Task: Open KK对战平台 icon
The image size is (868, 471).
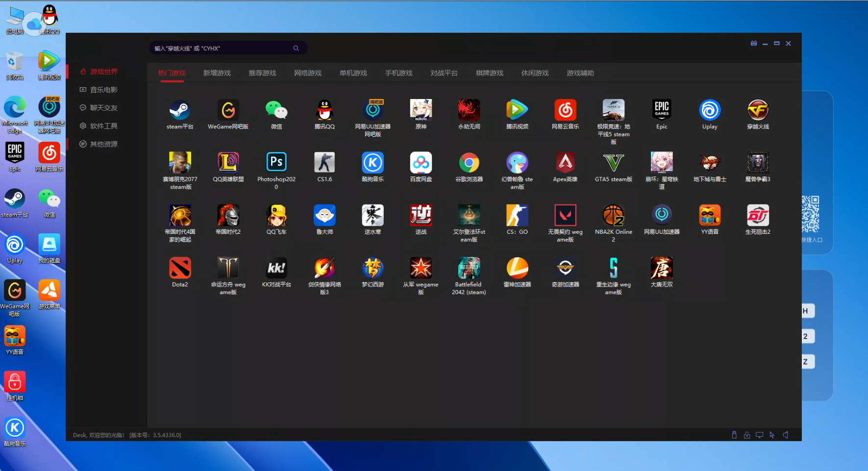Action: point(276,268)
